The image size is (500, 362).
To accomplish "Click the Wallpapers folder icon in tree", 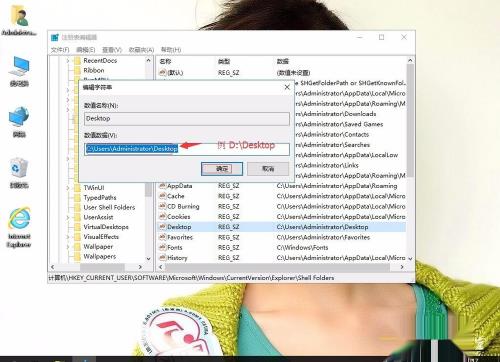I will [77, 256].
